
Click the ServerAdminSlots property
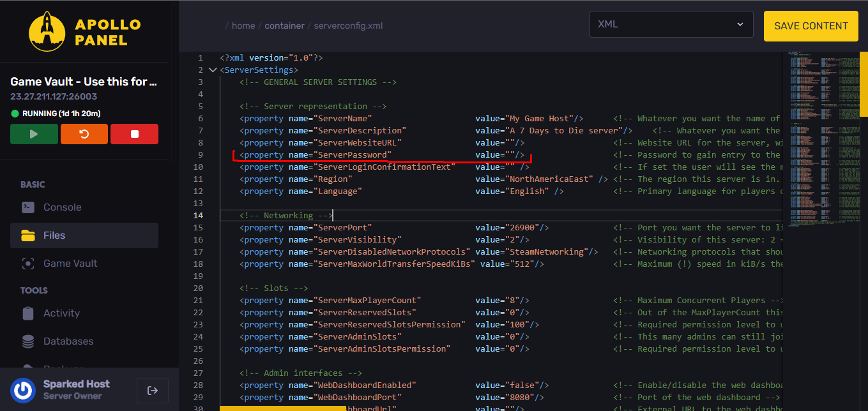tap(385, 337)
